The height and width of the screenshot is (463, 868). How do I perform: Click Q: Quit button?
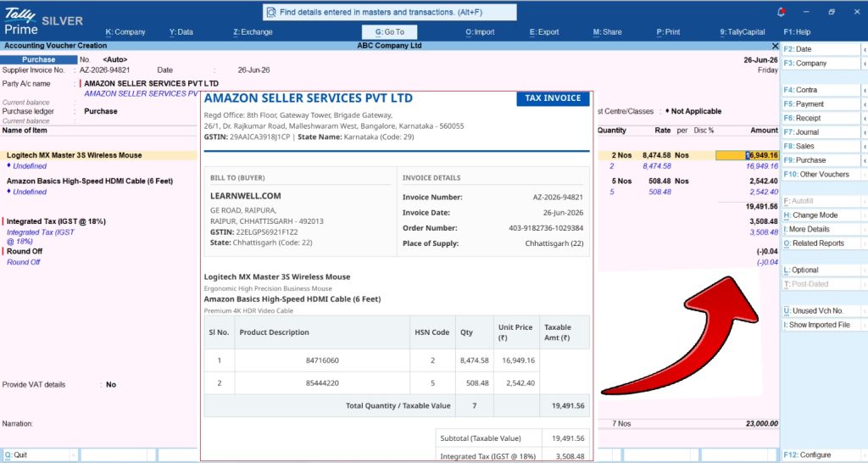pos(40,455)
